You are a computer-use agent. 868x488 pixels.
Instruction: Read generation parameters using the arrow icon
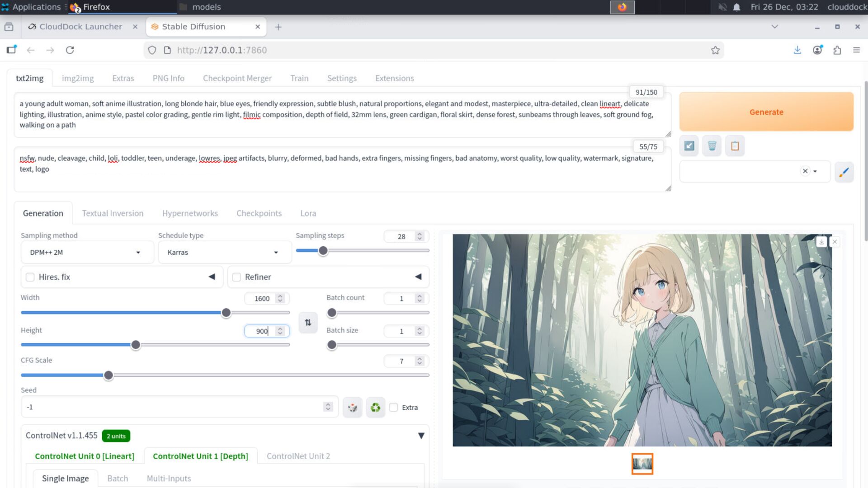689,145
